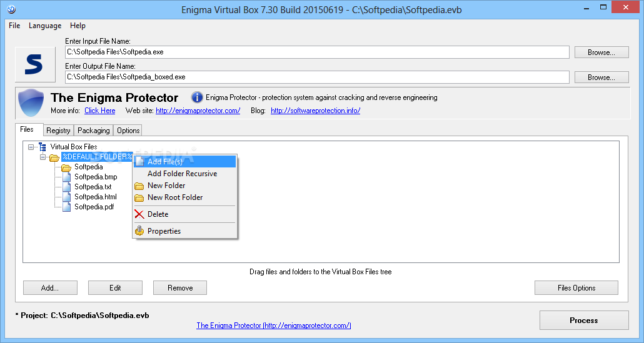Click the Enigma Virtual Box title bar app icon
This screenshot has height=343, width=644.
tap(11, 9)
